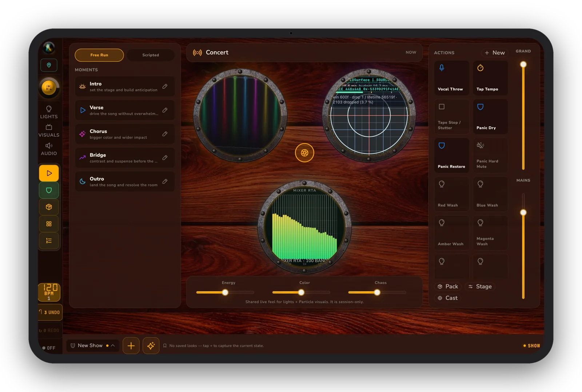Adjust the Mains fader
This screenshot has height=392, width=582.
point(523,212)
